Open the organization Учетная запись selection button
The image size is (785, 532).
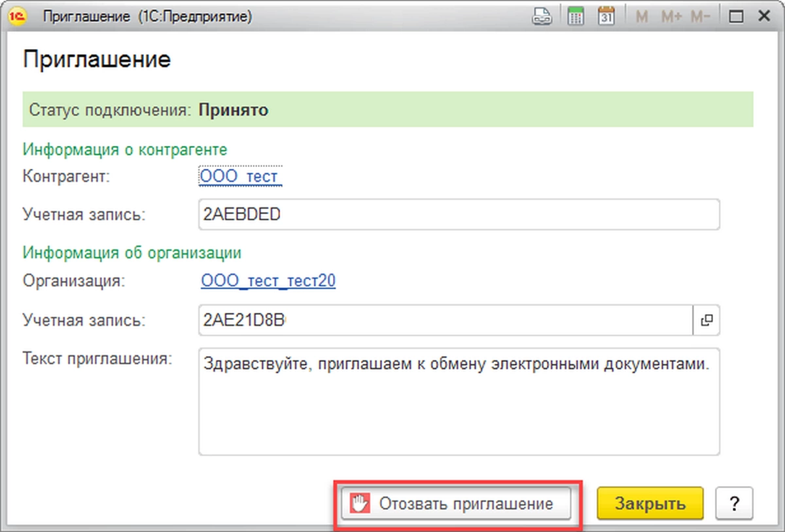pyautogui.click(x=706, y=320)
